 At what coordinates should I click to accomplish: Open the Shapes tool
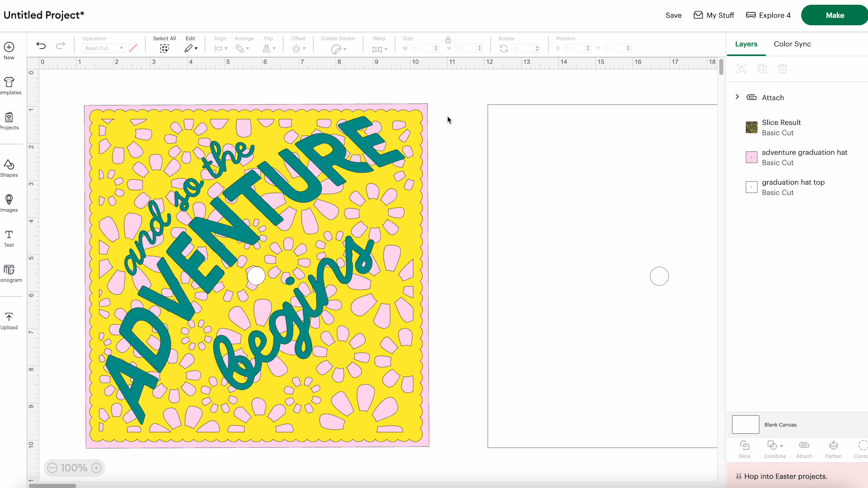[9, 168]
